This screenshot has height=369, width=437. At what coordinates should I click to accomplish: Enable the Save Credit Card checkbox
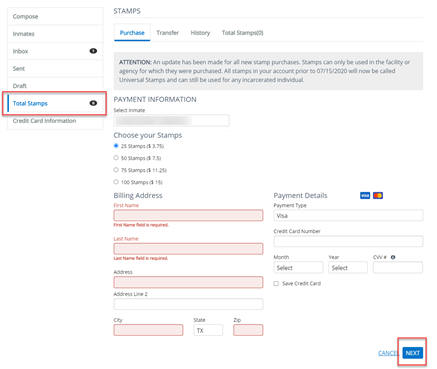(x=276, y=283)
